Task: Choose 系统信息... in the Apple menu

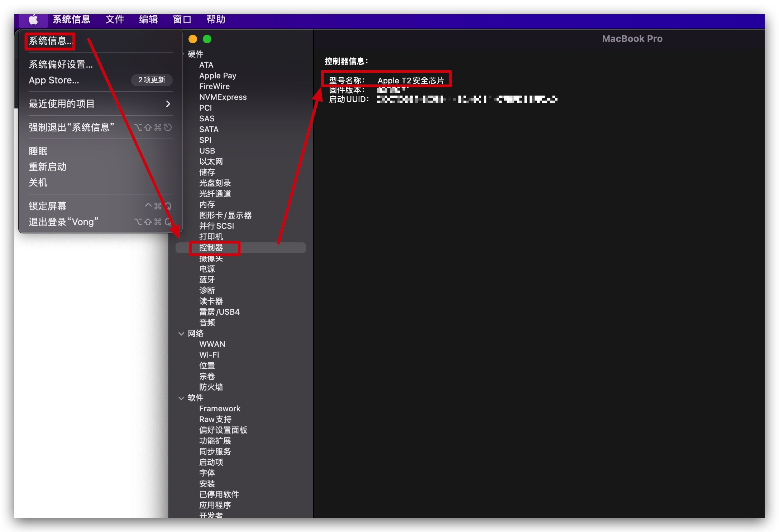Action: click(50, 41)
